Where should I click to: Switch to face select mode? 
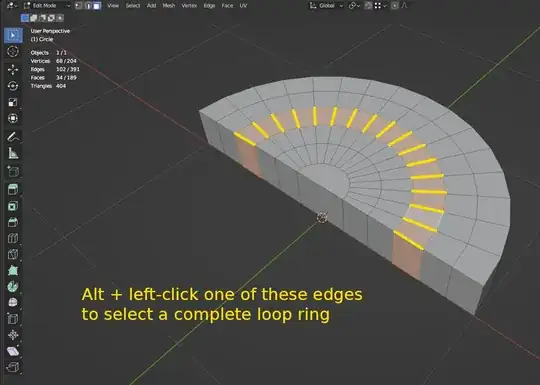(x=97, y=6)
